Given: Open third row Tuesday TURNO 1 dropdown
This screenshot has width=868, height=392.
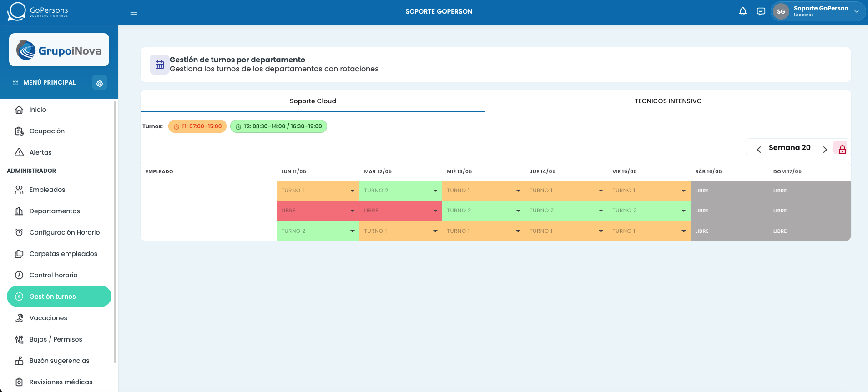Looking at the screenshot, I should pyautogui.click(x=400, y=231).
